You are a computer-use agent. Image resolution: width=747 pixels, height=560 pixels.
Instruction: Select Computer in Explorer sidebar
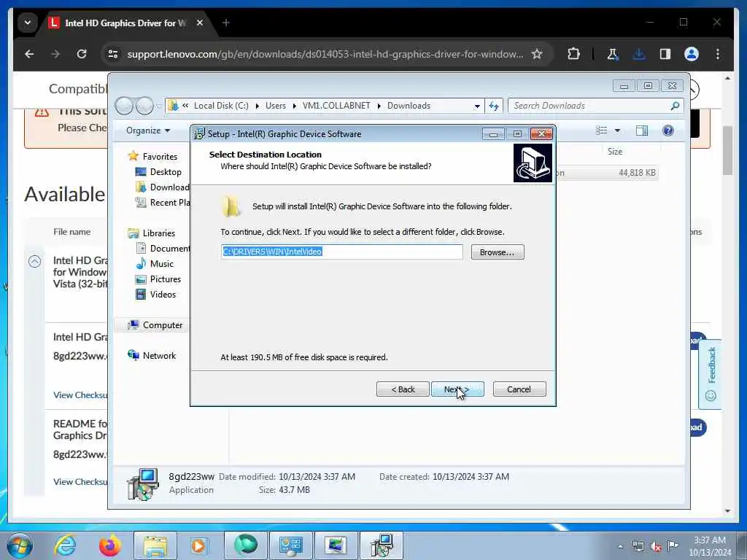click(155, 324)
